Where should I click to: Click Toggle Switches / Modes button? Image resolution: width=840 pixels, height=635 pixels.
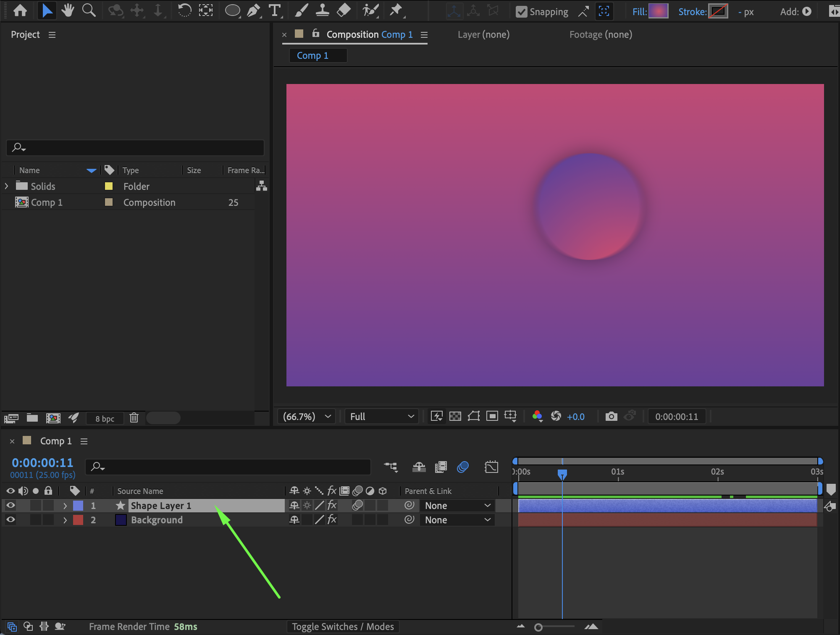343,627
